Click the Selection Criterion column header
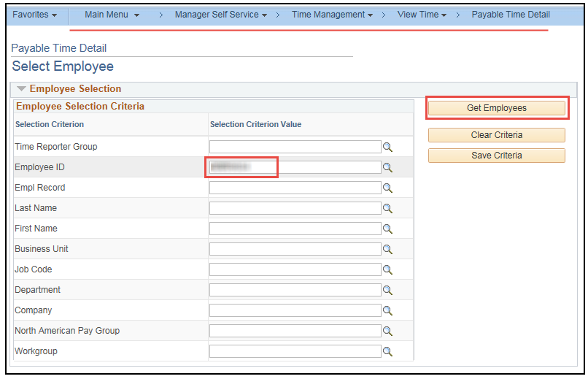This screenshot has height=379, width=588. click(50, 125)
